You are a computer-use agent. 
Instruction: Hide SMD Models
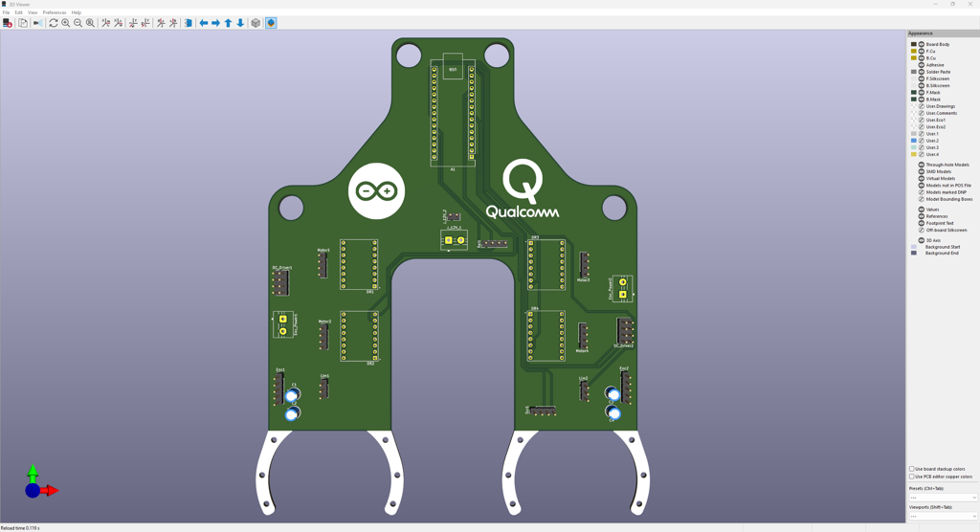click(x=922, y=172)
